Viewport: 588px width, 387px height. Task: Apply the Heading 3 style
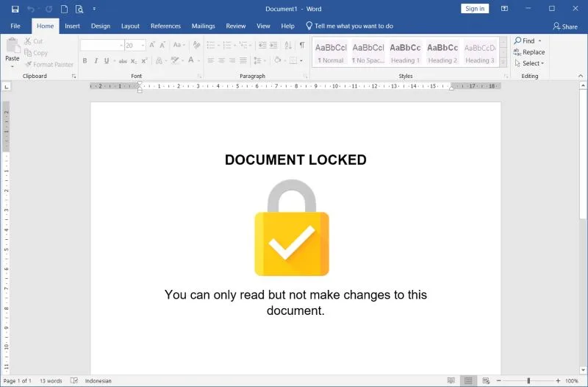pyautogui.click(x=480, y=52)
